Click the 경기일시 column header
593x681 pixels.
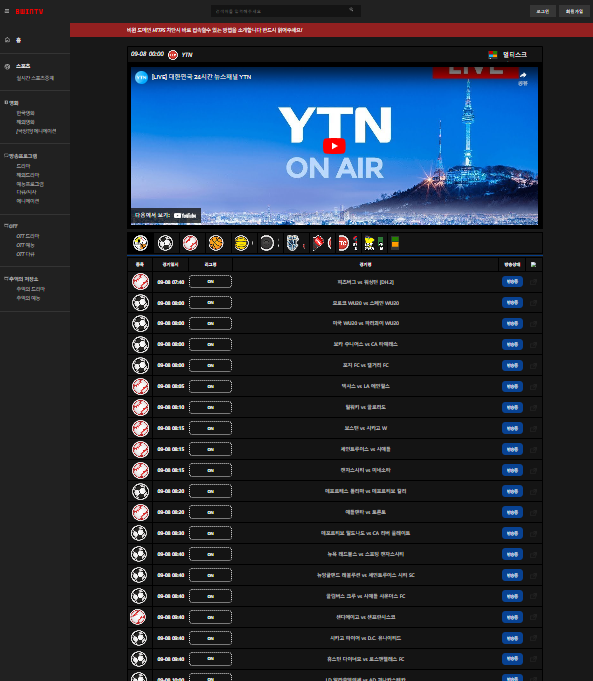click(170, 264)
